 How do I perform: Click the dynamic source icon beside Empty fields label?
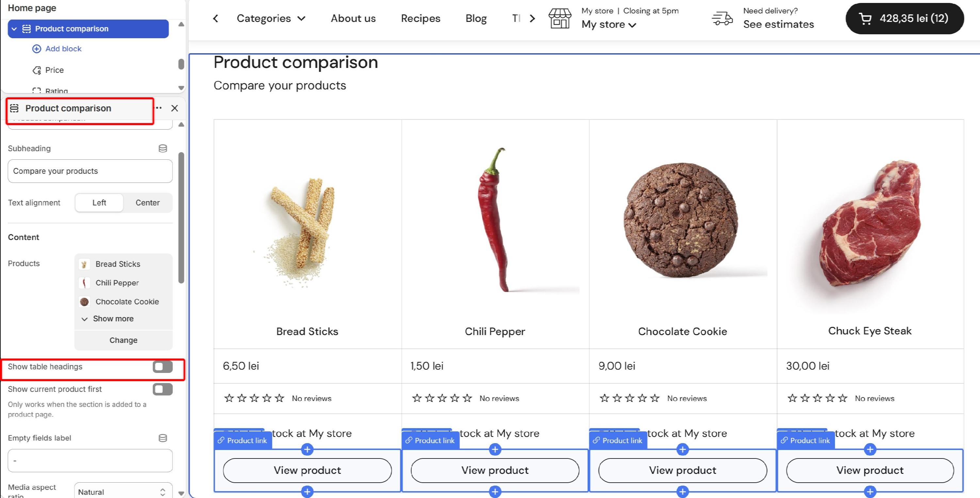pyautogui.click(x=162, y=438)
